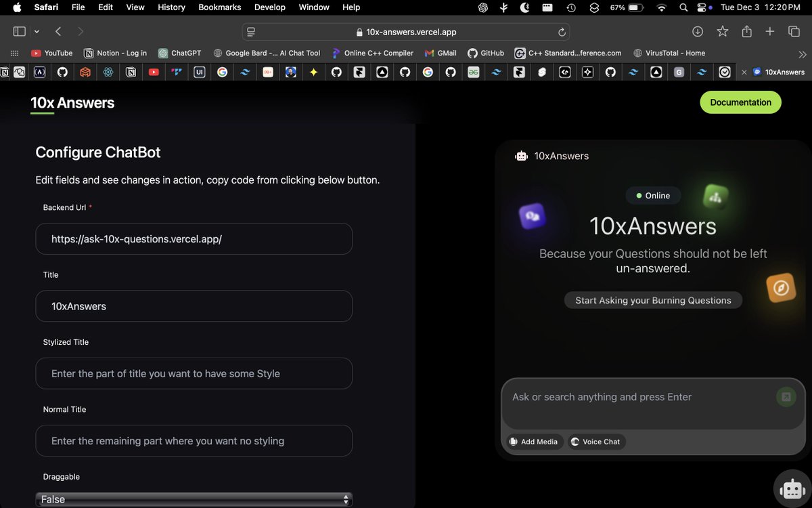This screenshot has height=508, width=812.
Task: Click Start Asking your Burning Questions
Action: pos(653,300)
